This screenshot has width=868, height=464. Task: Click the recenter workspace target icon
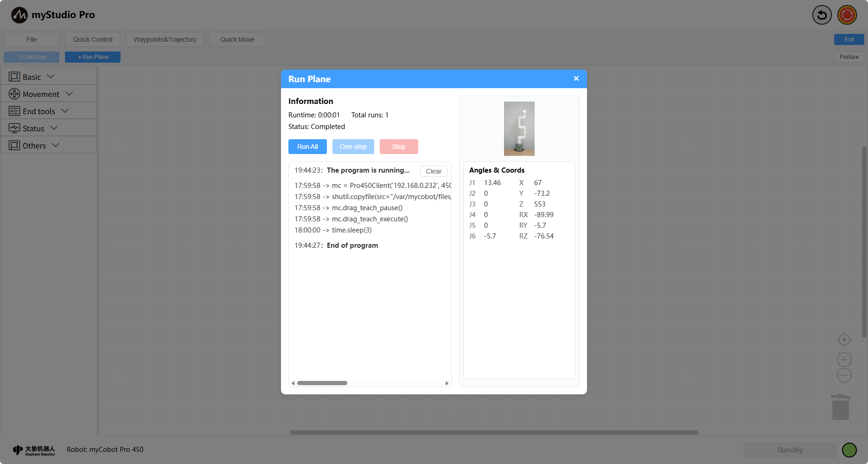[x=844, y=340]
